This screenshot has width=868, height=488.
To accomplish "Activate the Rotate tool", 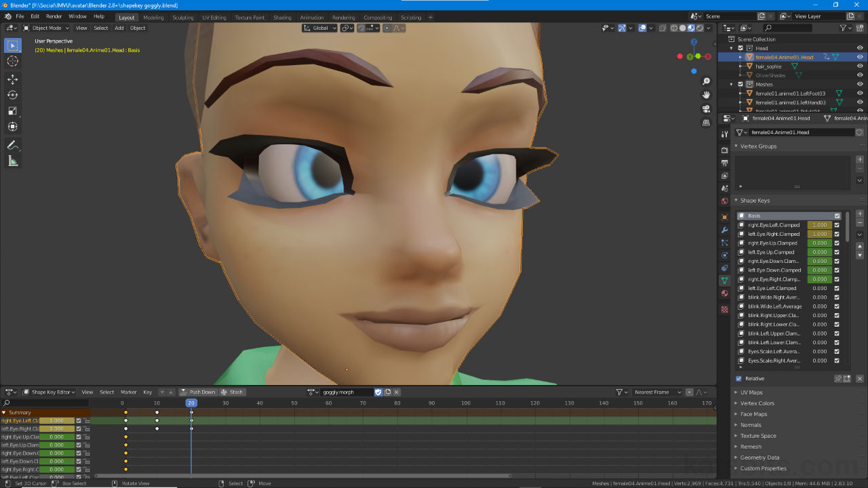I will [x=12, y=95].
